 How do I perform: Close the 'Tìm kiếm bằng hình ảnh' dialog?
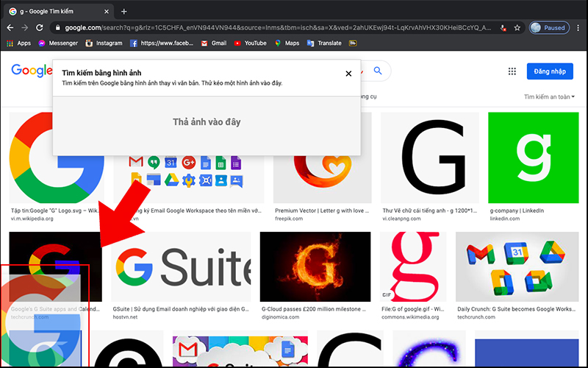[x=348, y=74]
